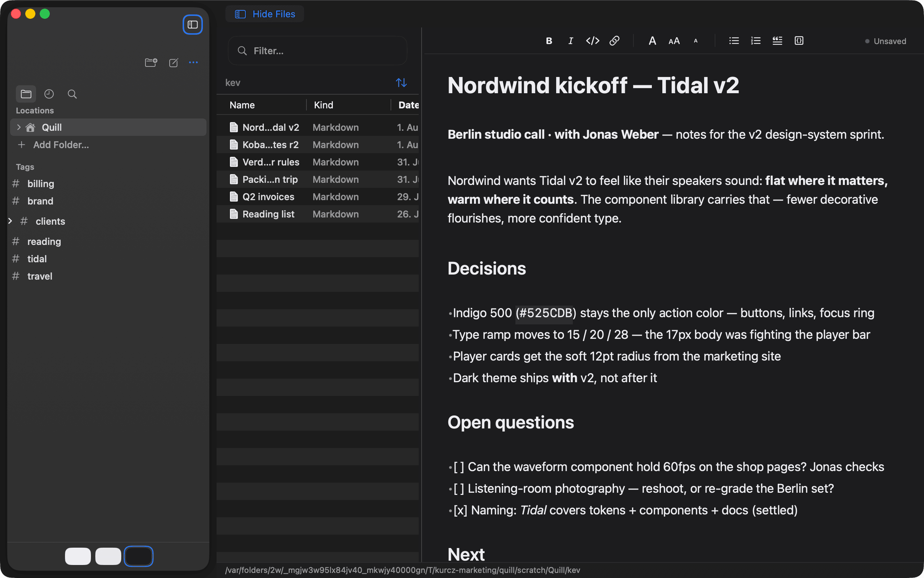Select the travel tag

pos(40,276)
